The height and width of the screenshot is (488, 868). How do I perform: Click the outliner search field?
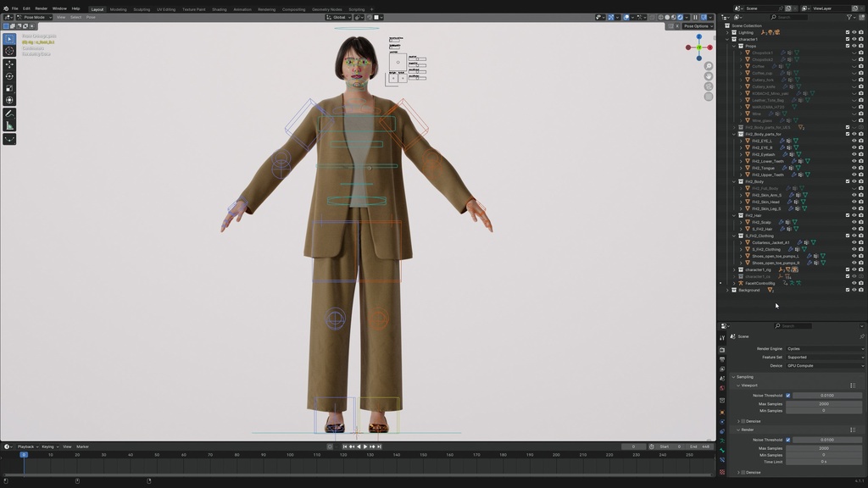[788, 16]
